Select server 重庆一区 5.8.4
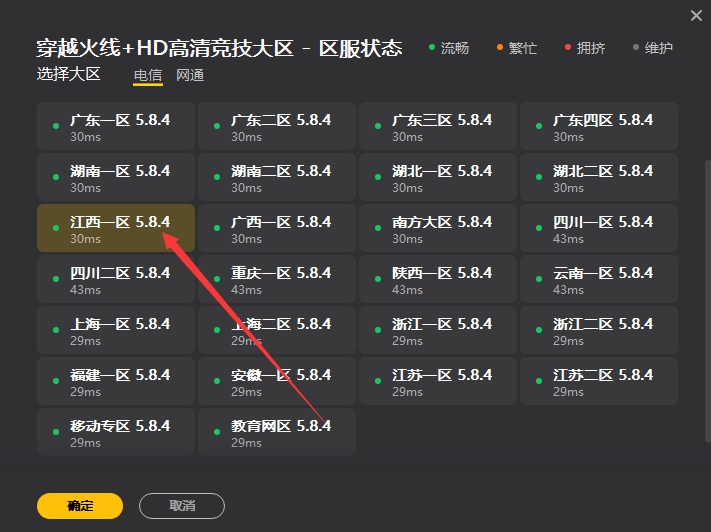711x532 pixels. click(x=277, y=279)
